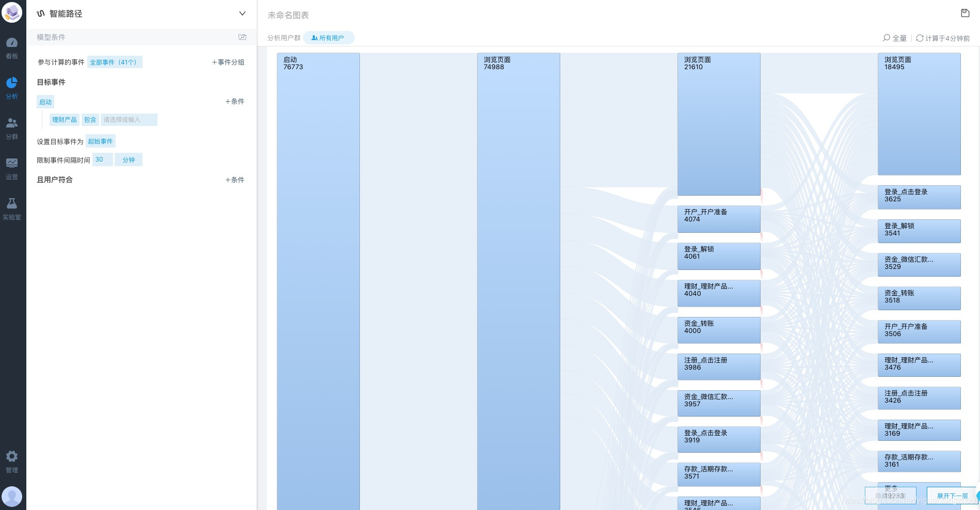Click the 浏览页面 18495 node
Screen dimensions: 980x510
(919, 114)
